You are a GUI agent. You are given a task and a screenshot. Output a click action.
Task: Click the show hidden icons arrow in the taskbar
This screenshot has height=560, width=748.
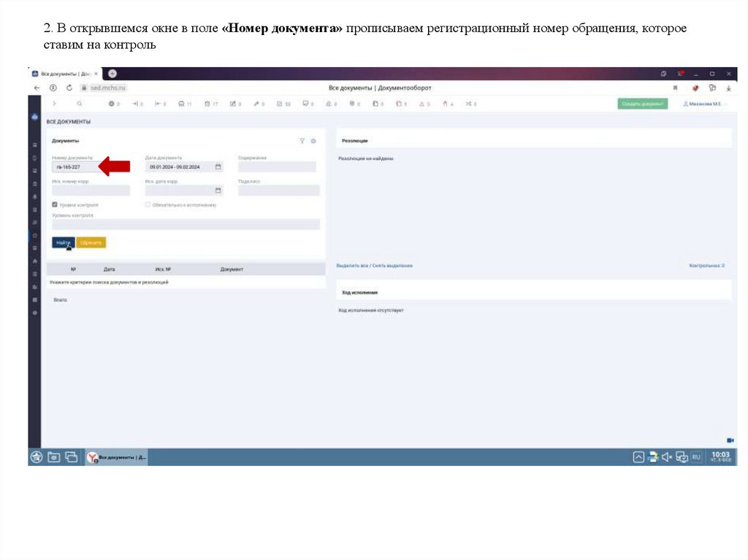[639, 456]
